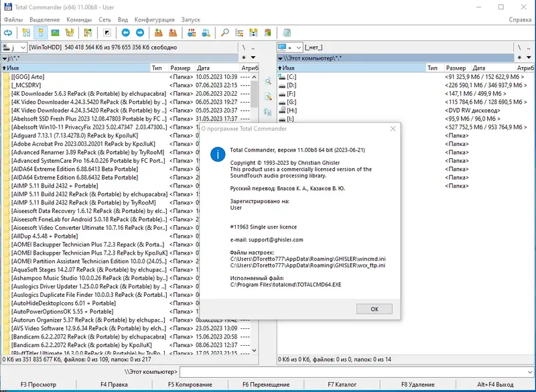The height and width of the screenshot is (392, 536).
Task: Switch to brief file names view
Action: point(26,33)
